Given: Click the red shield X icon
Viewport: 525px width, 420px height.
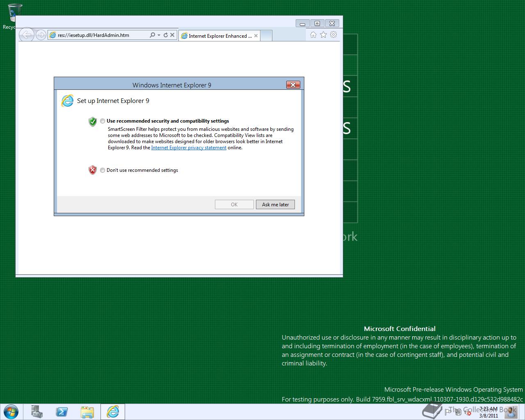Looking at the screenshot, I should point(93,170).
